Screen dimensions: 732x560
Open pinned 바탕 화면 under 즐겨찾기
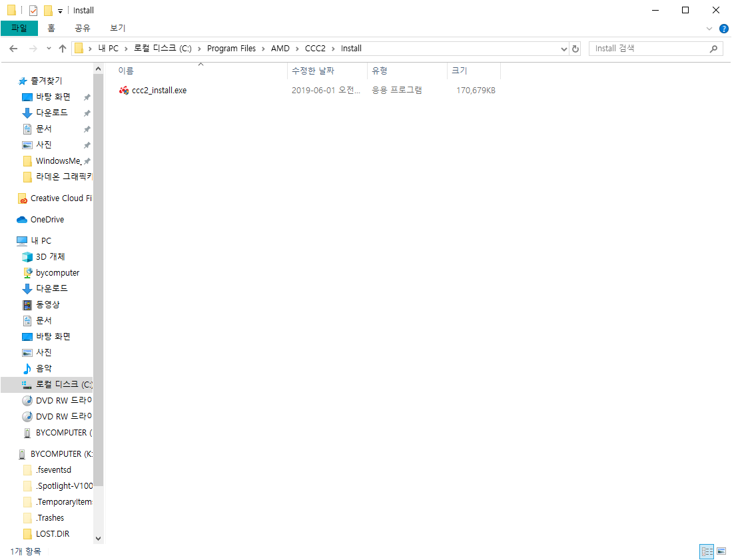point(53,97)
